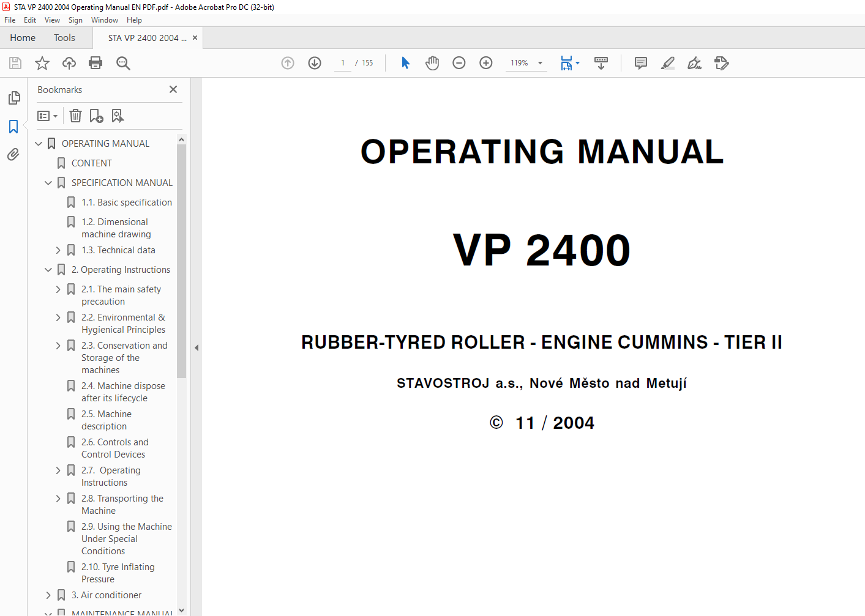Screen dimensions: 865x616
Task: Print the document
Action: [95, 63]
